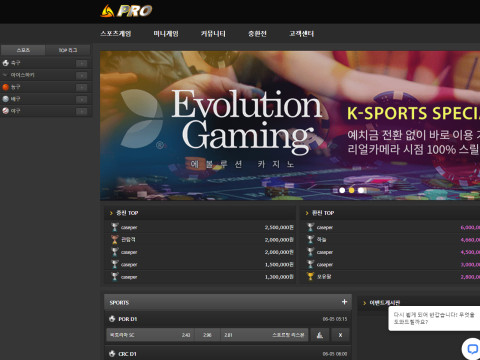Open the 커뮤니티 menu
The image size is (480, 360).
213,34
